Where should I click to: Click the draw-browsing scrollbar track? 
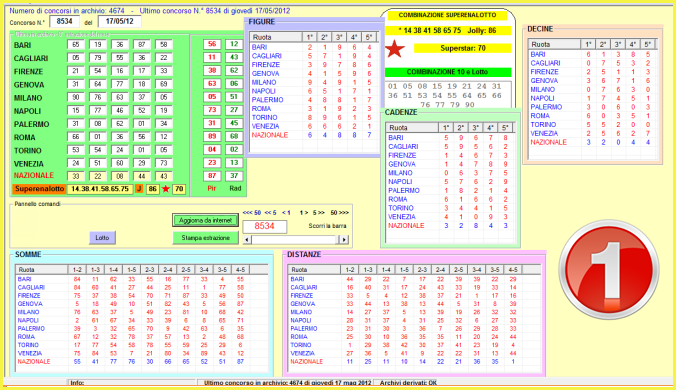(x=295, y=240)
